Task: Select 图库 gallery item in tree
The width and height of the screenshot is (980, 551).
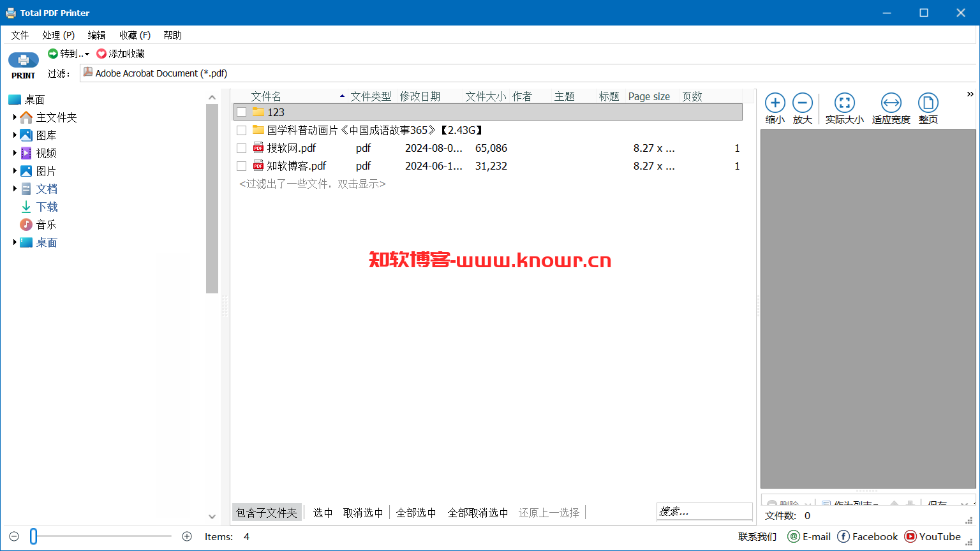Action: click(x=38, y=135)
